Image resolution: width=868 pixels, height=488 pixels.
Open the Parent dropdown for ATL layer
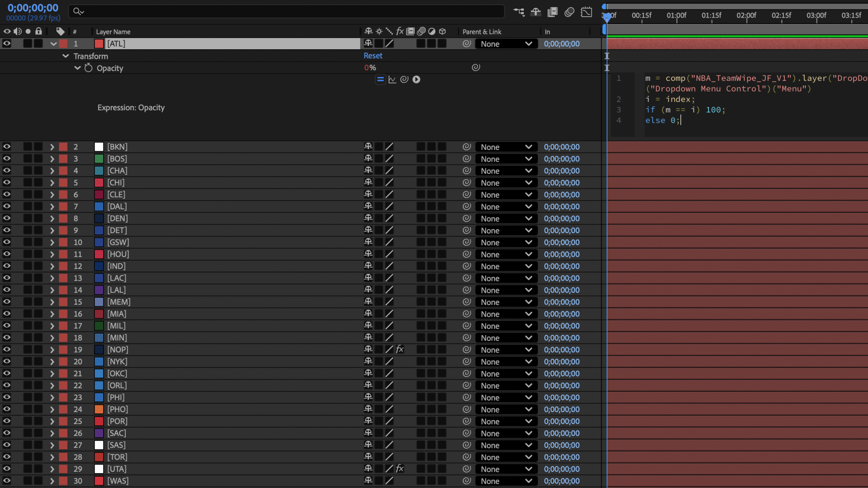coord(506,44)
